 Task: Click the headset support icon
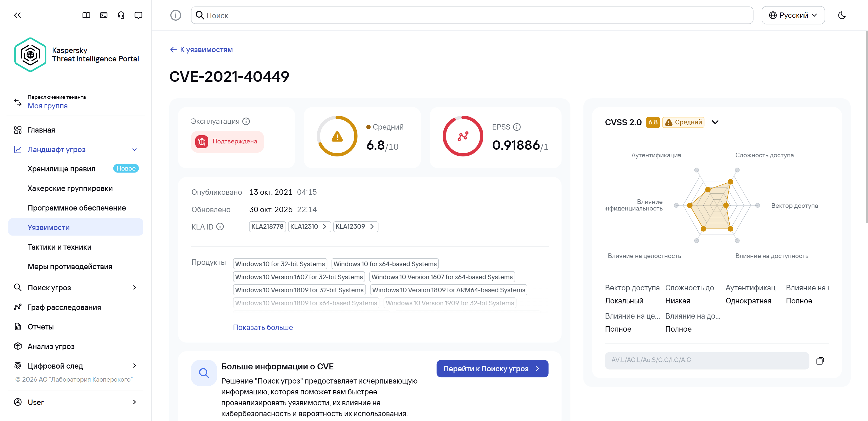tap(121, 15)
